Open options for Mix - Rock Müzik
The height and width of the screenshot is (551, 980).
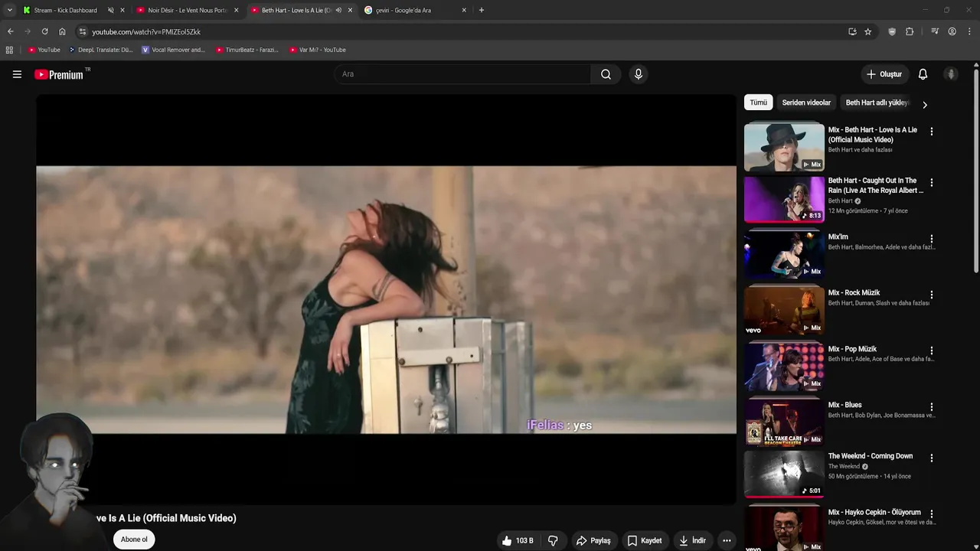click(x=932, y=295)
